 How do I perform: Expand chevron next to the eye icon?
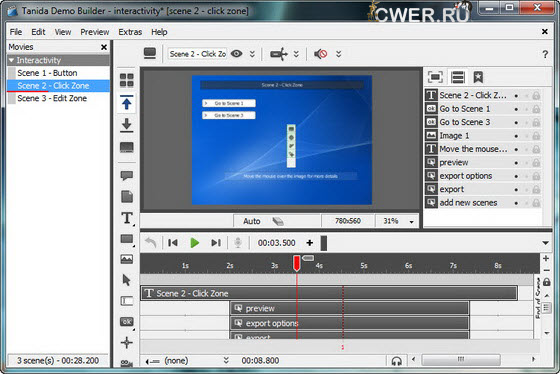click(x=252, y=54)
